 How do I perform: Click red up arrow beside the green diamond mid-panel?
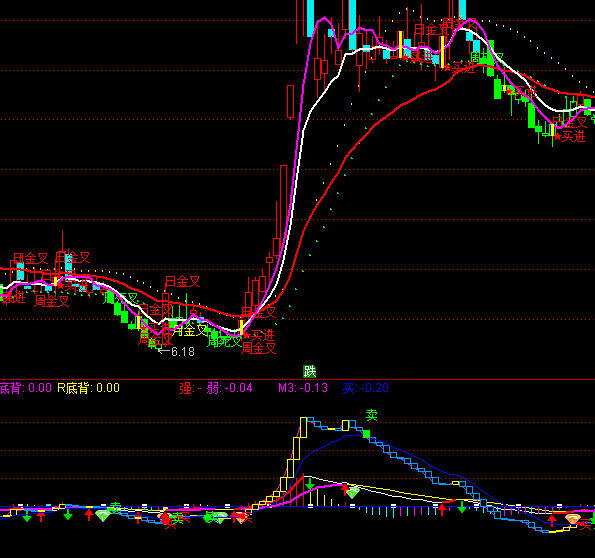(x=345, y=490)
